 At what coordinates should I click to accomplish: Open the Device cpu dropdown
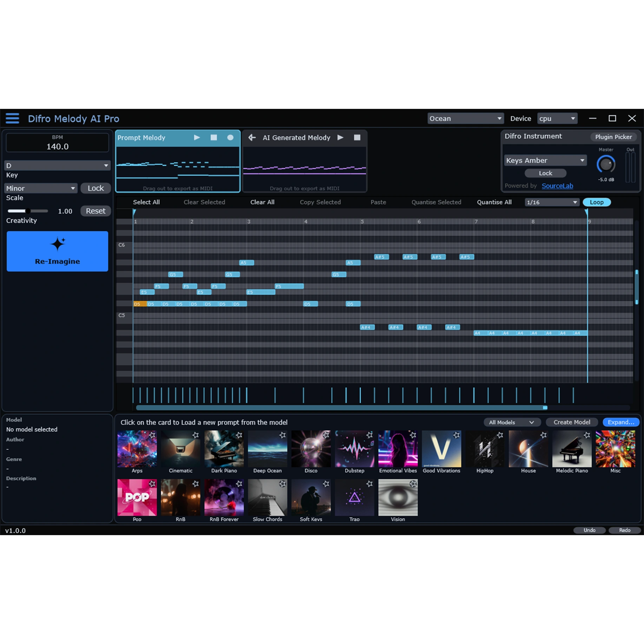click(x=557, y=119)
